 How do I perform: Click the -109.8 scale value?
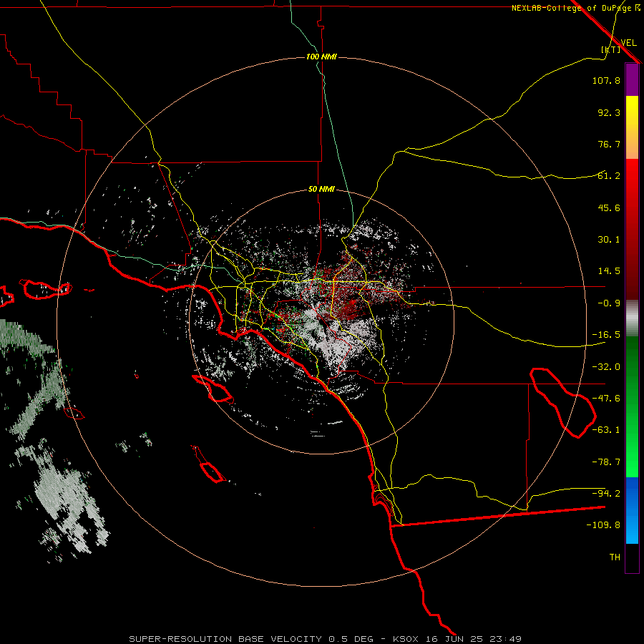click(603, 525)
